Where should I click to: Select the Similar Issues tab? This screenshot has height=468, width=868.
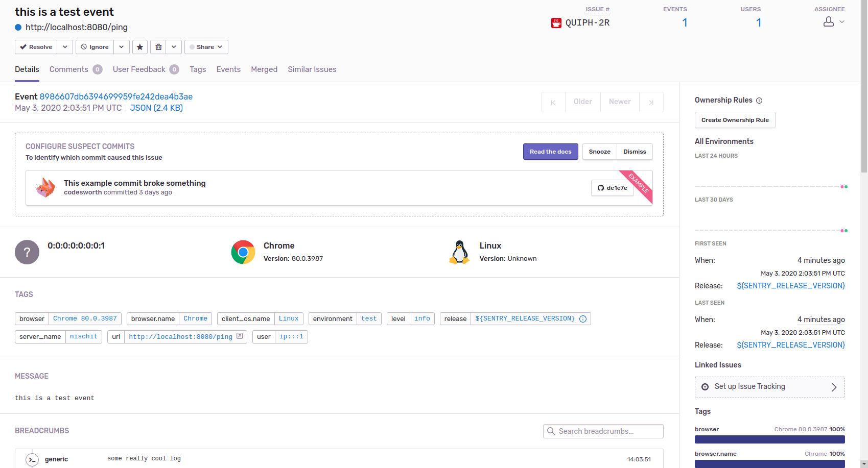pos(312,69)
